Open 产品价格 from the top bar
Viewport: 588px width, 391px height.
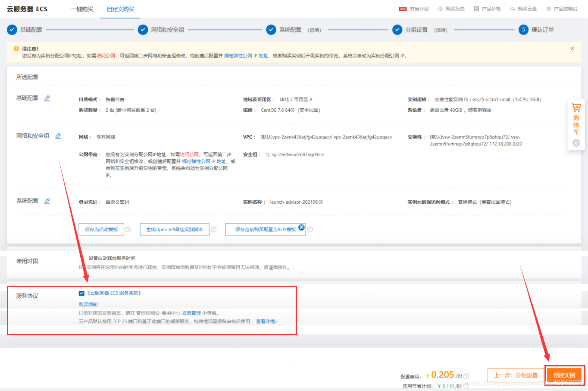click(x=487, y=9)
